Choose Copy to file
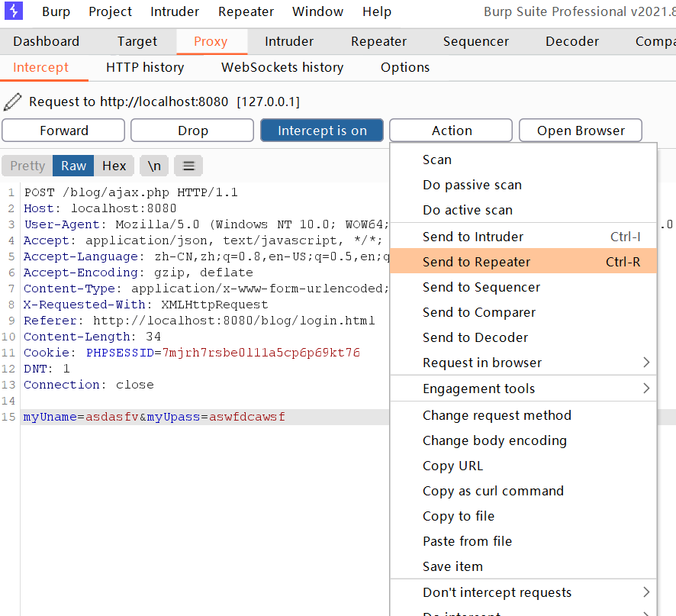 click(523, 516)
